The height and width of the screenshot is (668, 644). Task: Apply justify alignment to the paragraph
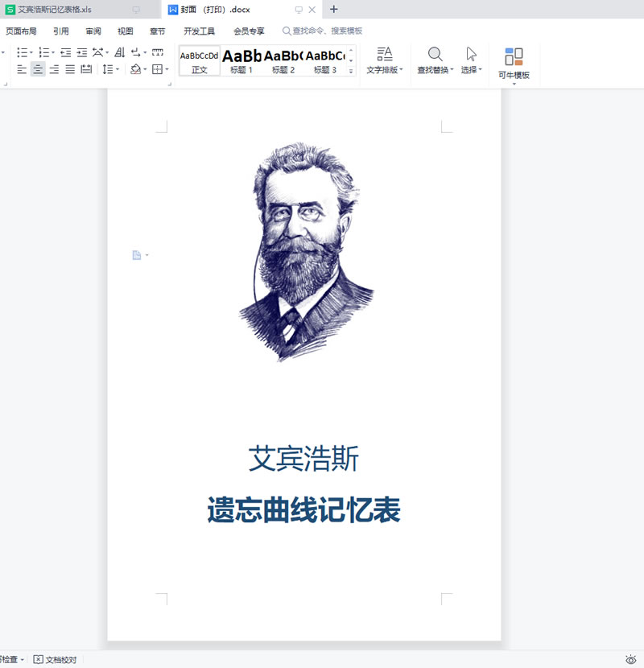(x=70, y=70)
